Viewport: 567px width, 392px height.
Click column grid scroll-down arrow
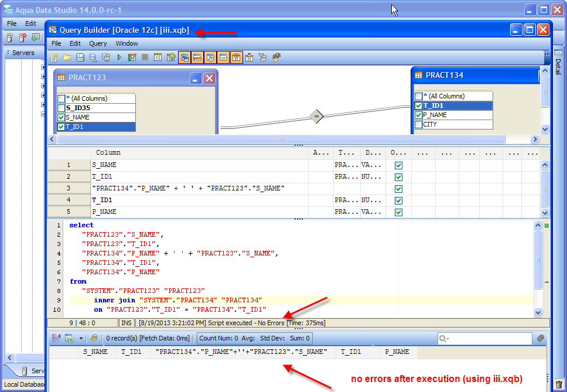(x=545, y=213)
